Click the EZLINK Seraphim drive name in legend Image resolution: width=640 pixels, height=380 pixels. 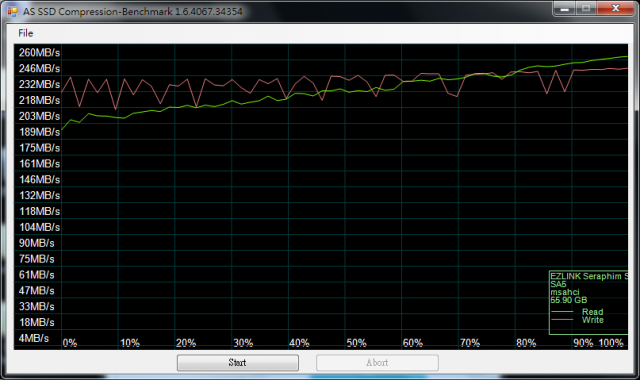point(589,276)
